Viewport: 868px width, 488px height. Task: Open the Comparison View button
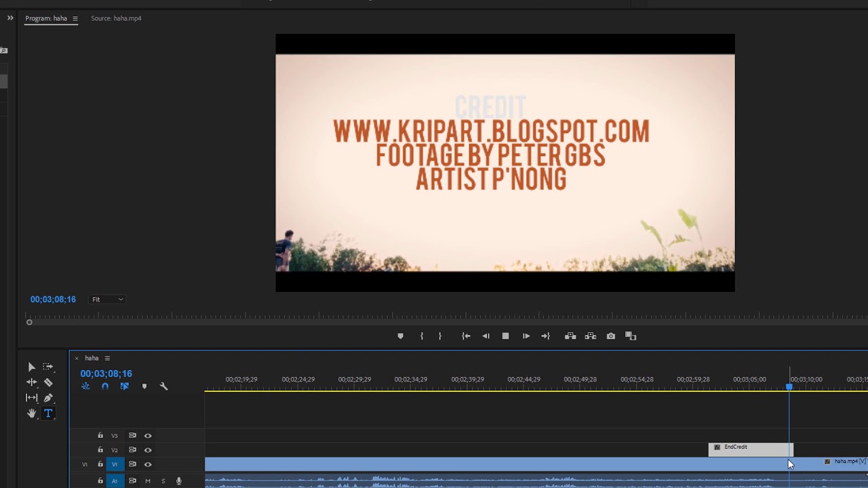631,336
